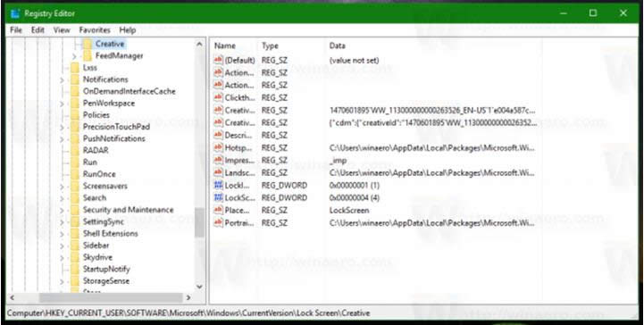Image resolution: width=644 pixels, height=325 pixels.
Task: Click the (Default) string value icon
Action: pos(218,61)
